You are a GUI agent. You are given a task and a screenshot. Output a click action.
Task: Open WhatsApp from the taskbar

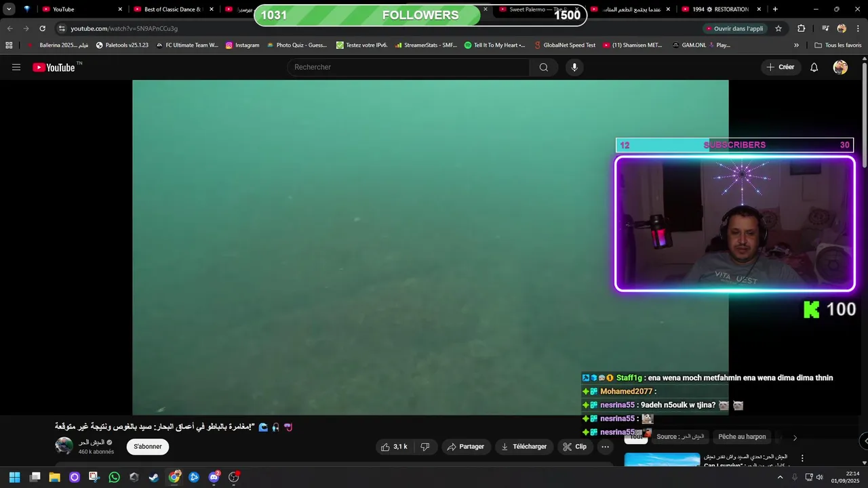click(114, 477)
